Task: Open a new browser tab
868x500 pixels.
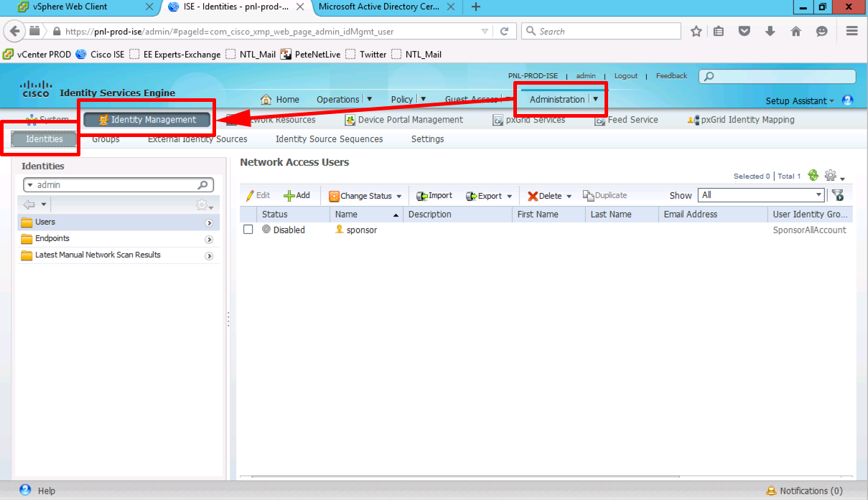Action: coord(475,7)
